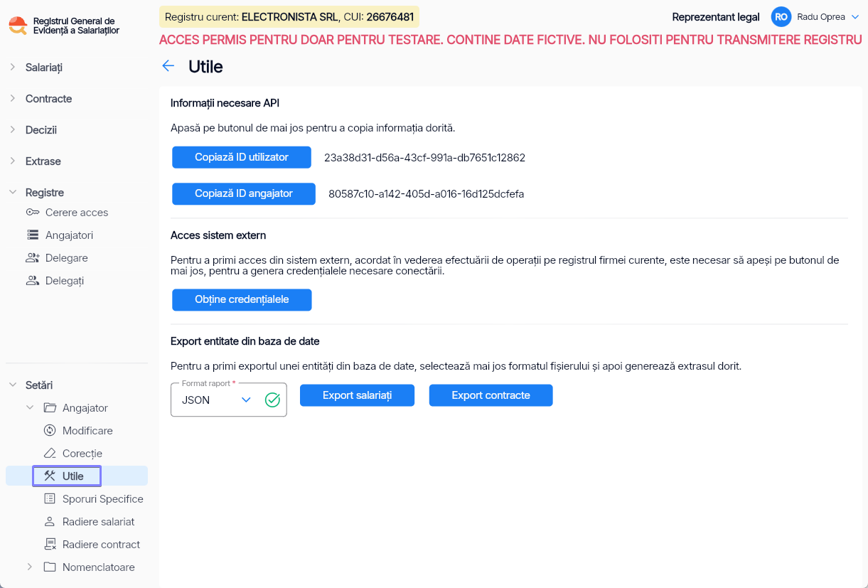This screenshot has width=868, height=588.
Task: Click the ACCES PERMIS red warning text
Action: click(510, 40)
